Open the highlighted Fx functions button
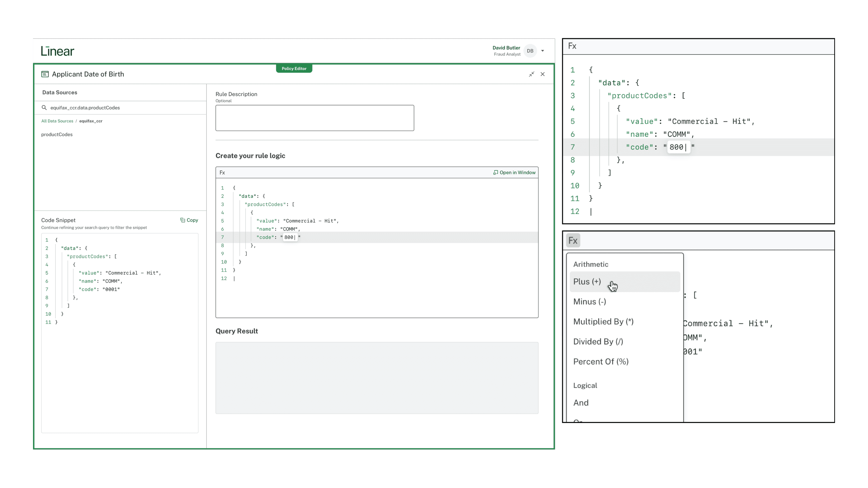The height and width of the screenshot is (488, 868). tap(573, 240)
